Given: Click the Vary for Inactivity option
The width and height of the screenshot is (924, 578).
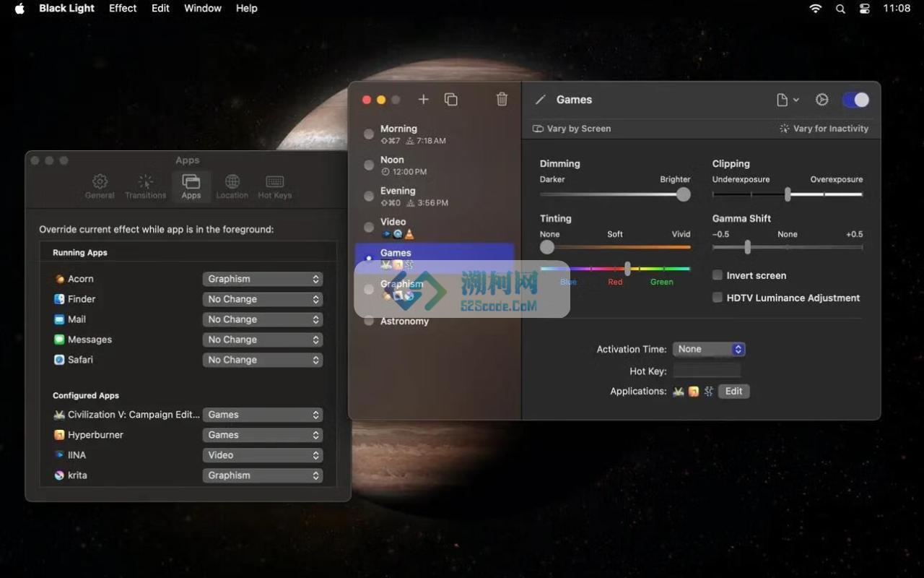Looking at the screenshot, I should (824, 129).
